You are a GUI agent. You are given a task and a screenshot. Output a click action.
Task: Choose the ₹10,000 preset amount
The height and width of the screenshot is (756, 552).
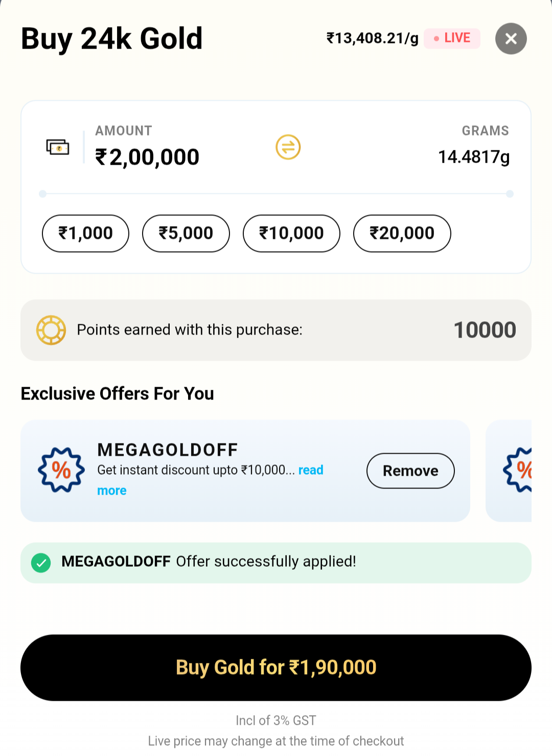click(x=291, y=233)
